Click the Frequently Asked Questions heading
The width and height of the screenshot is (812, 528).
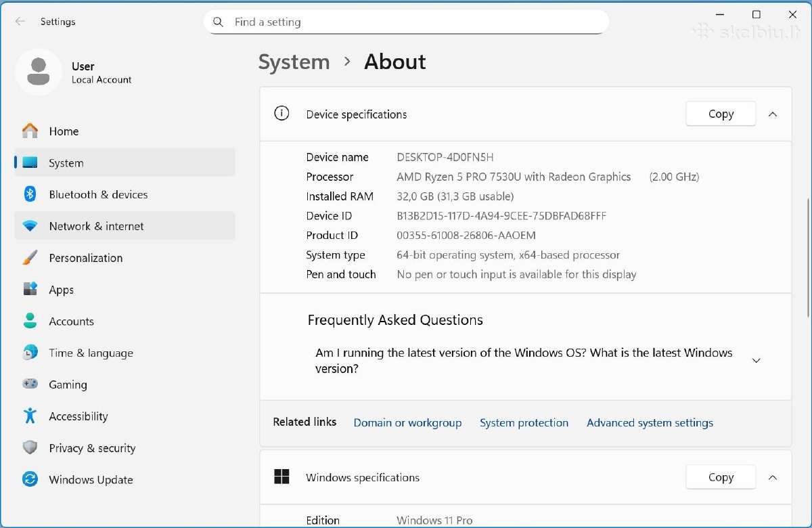click(x=395, y=320)
